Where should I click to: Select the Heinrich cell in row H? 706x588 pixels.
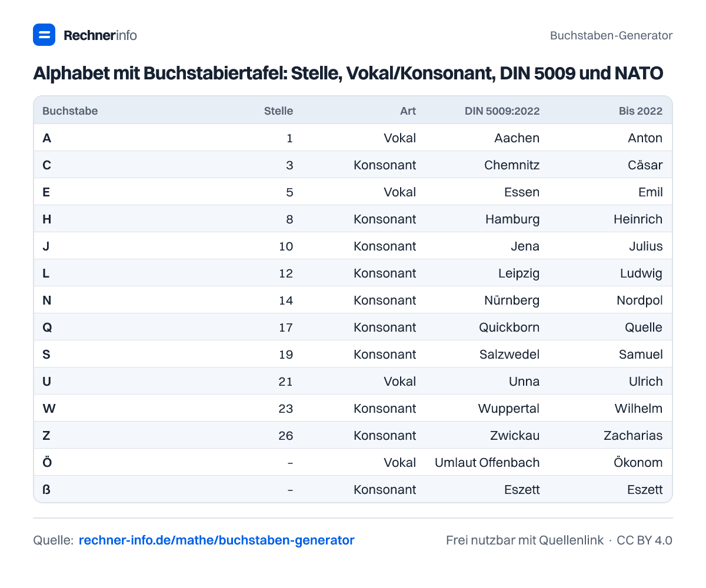pos(638,219)
